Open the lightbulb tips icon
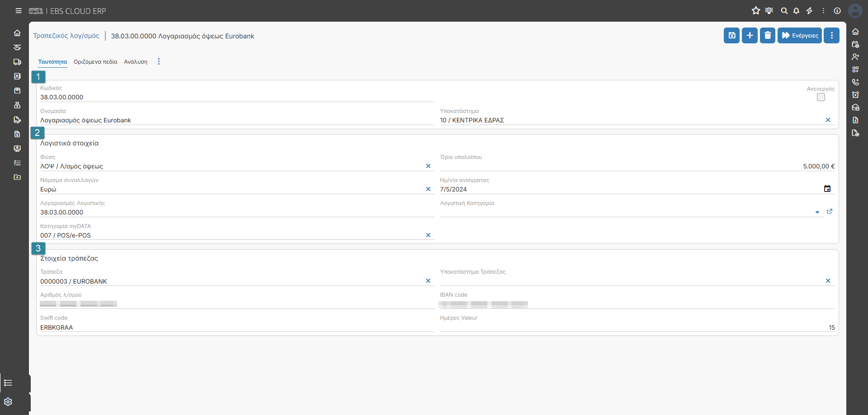868x415 pixels. click(x=769, y=11)
